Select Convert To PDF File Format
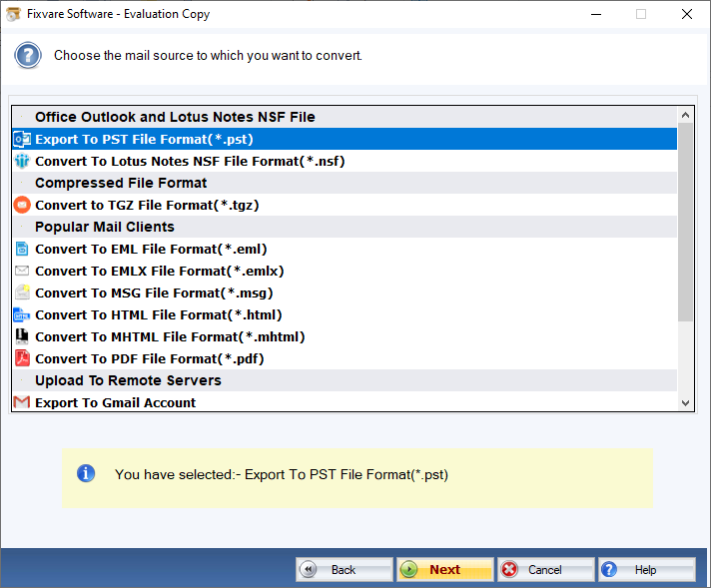The height and width of the screenshot is (588, 711). click(150, 358)
